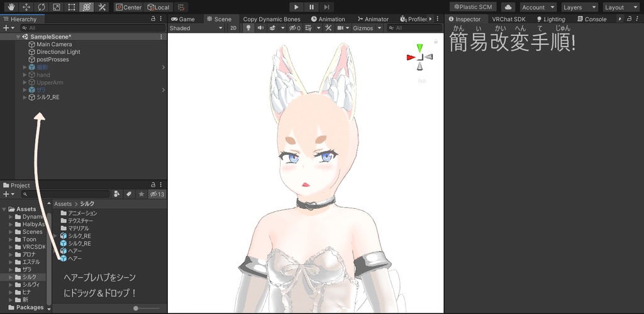This screenshot has height=314, width=644.
Task: Toggle hidden objects visibility counter in Scene
Action: [x=294, y=28]
